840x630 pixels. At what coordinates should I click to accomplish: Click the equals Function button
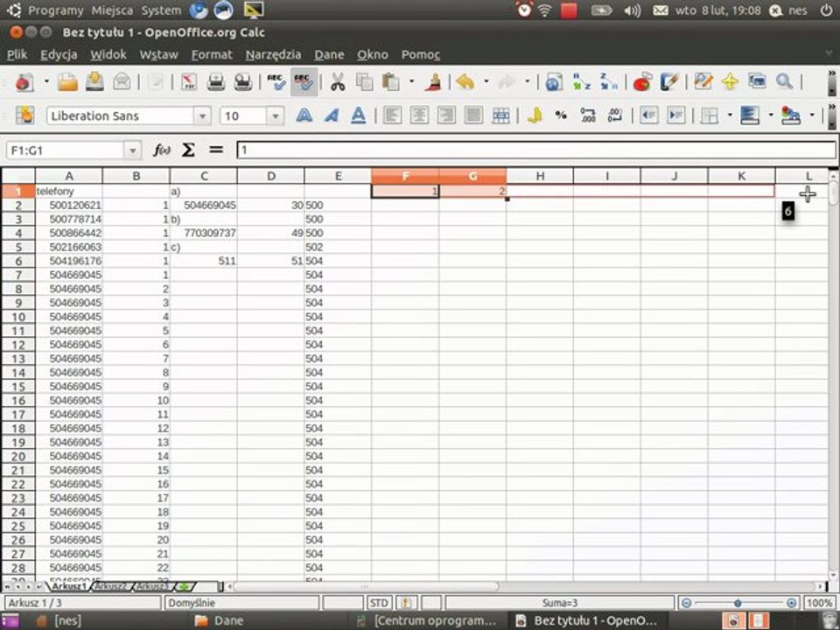click(216, 150)
